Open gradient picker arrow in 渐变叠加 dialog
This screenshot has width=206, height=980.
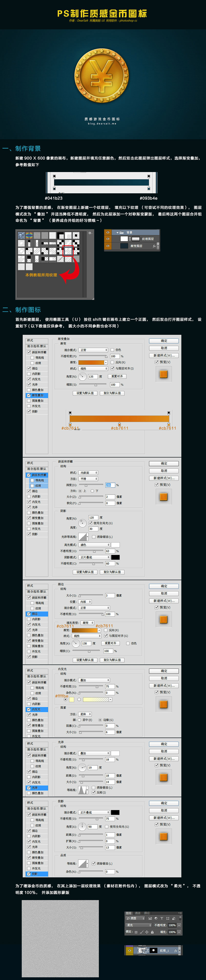[x=106, y=363]
